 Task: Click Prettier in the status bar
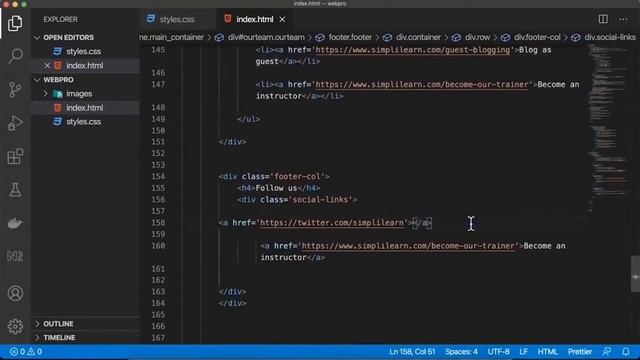(x=580, y=352)
